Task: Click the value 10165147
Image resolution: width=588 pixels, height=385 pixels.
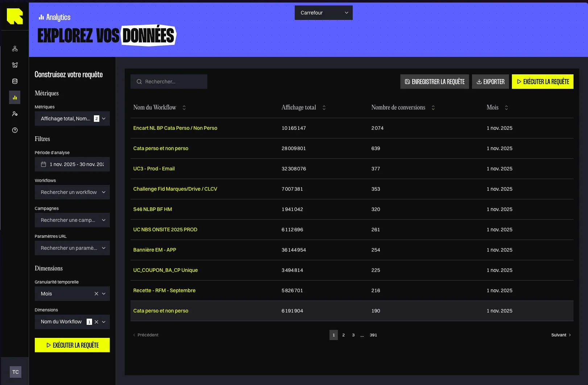Action: pyautogui.click(x=294, y=128)
